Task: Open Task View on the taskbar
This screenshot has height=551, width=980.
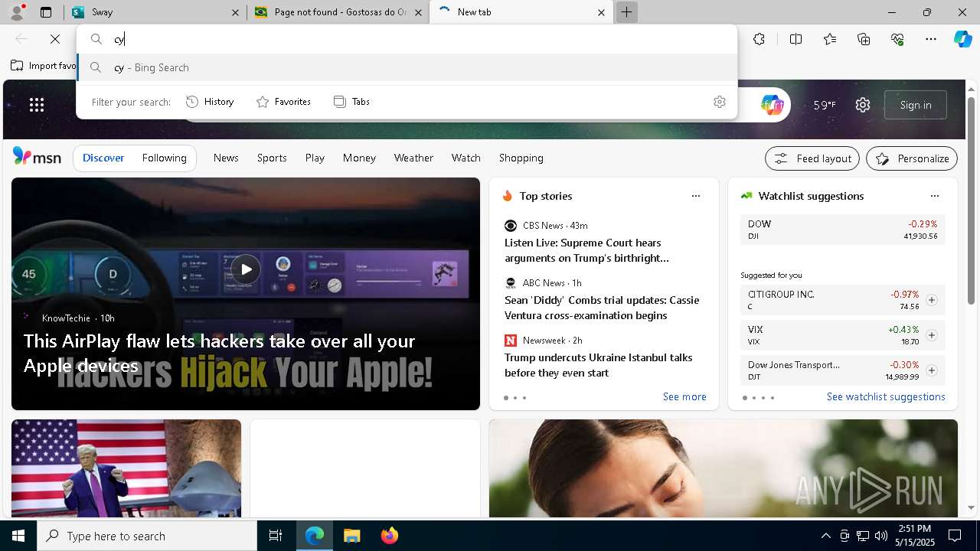Action: coord(276,536)
